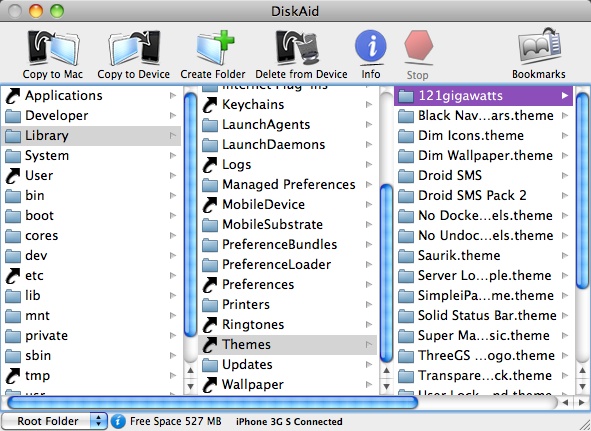This screenshot has height=431, width=591.
Task: Select Black Nav...ars.theme folder
Action: [484, 116]
